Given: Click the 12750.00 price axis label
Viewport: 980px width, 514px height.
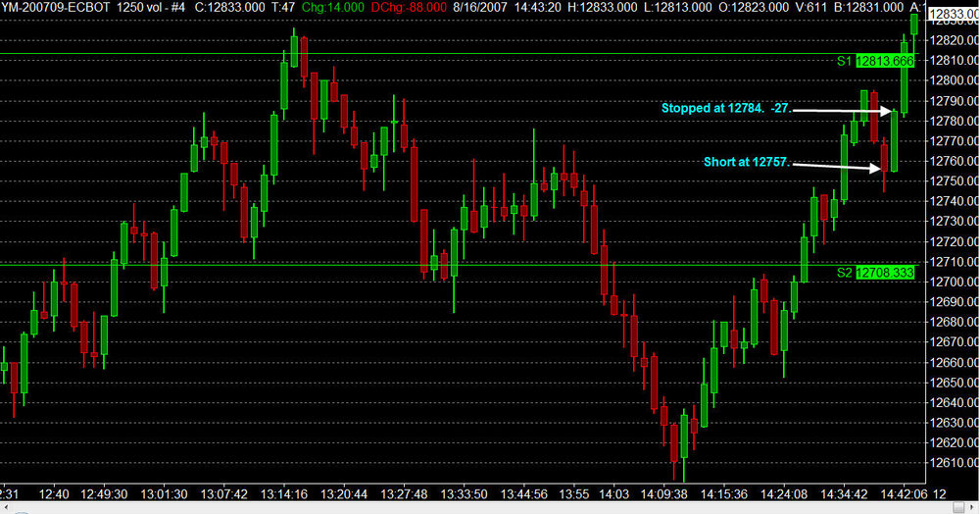Looking at the screenshot, I should [x=955, y=180].
